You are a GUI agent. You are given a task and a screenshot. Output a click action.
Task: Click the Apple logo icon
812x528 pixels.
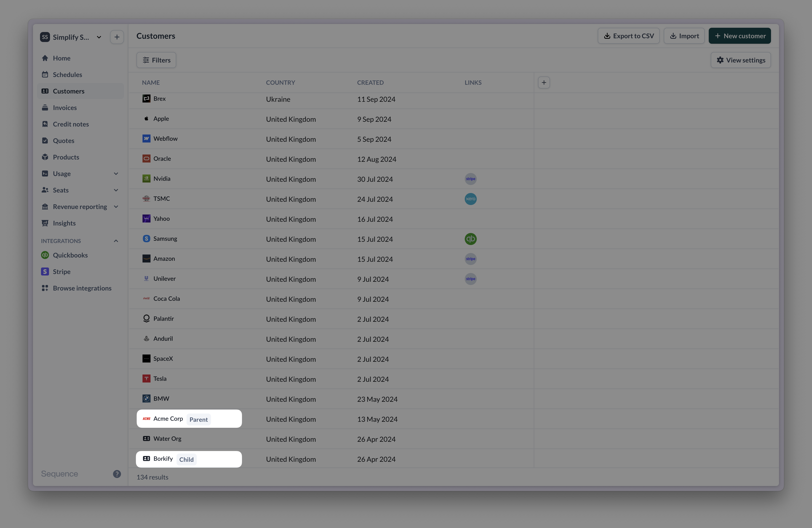[146, 119]
